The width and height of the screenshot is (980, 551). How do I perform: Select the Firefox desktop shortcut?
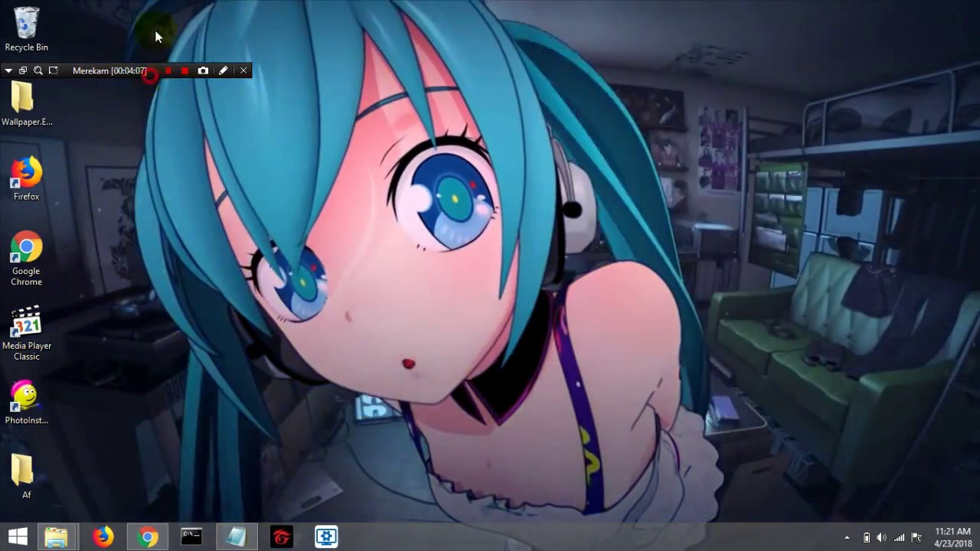tap(26, 178)
